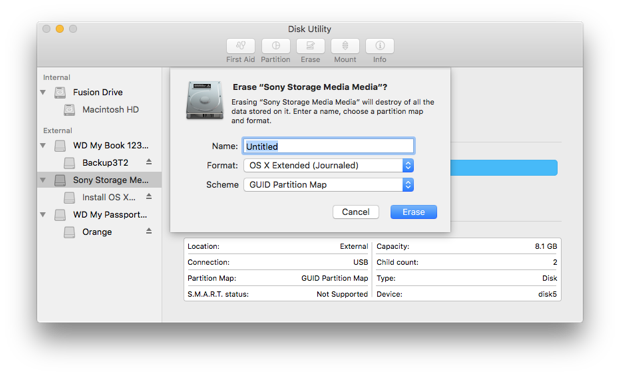Select the Fusion Drive disk icon
The width and height of the screenshot is (620, 376).
(x=60, y=93)
